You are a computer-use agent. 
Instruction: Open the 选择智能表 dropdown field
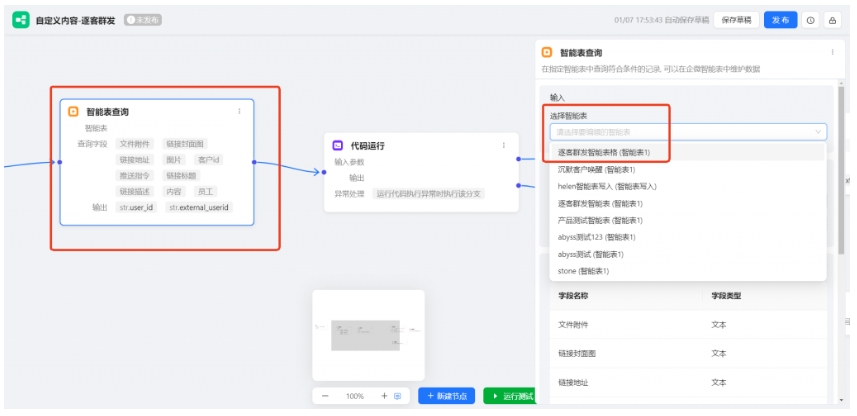coord(688,132)
